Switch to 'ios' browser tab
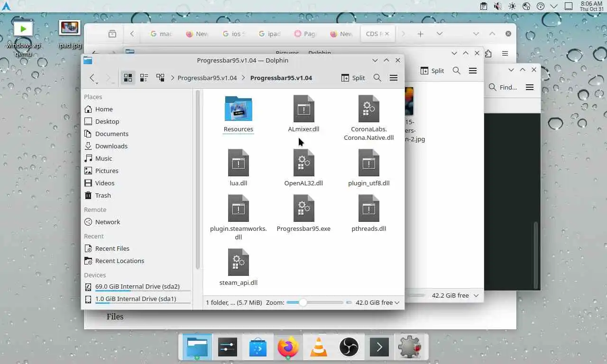Screen dimensions: 607x364 234,34
